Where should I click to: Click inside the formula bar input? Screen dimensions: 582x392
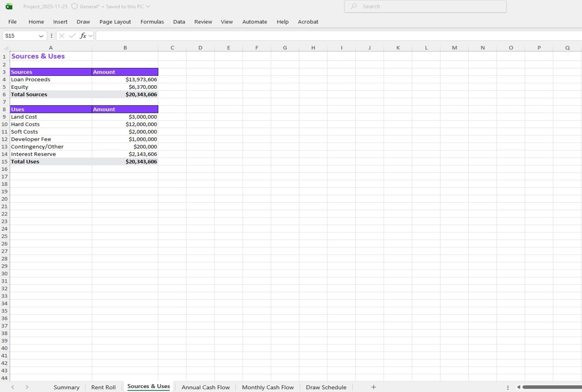pos(321,36)
